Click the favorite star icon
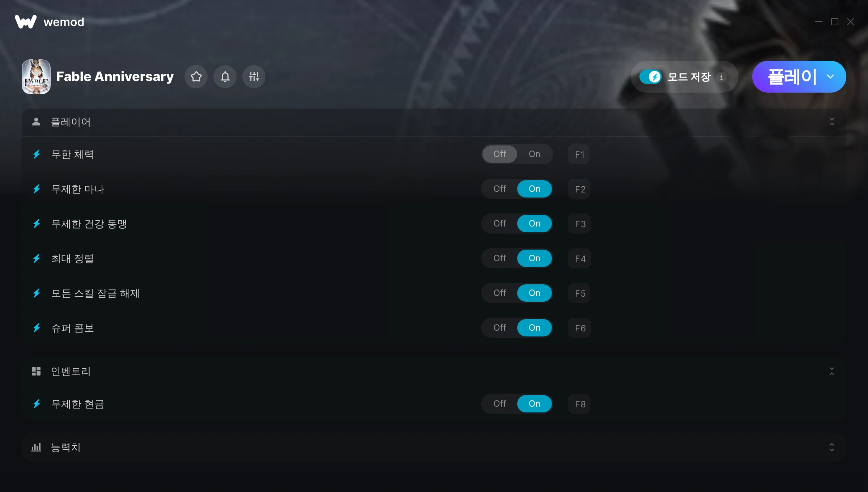Image resolution: width=868 pixels, height=492 pixels. 196,77
